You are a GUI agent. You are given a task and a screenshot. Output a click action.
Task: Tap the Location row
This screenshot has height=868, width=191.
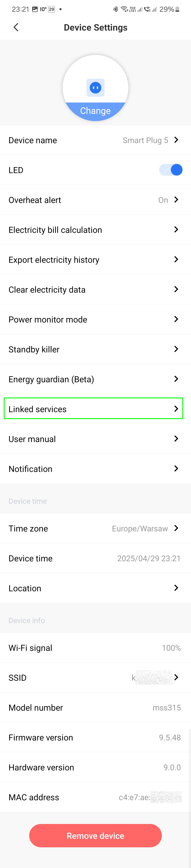(x=95, y=588)
